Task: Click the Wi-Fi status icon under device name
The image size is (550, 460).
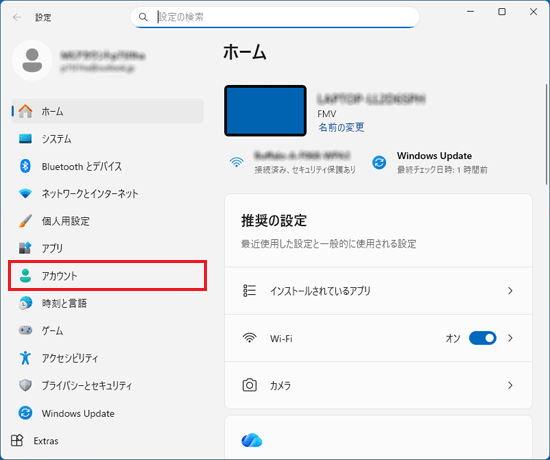Action: coord(236,162)
